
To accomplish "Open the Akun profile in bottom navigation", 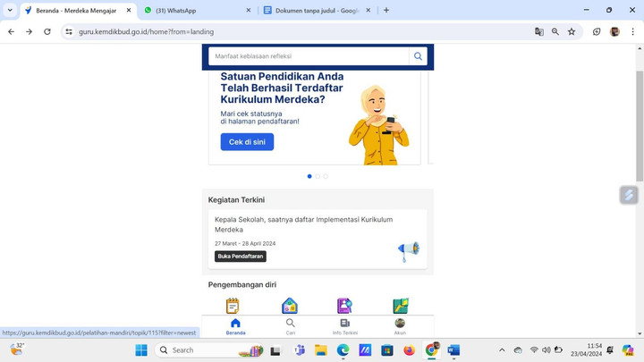I will [400, 326].
